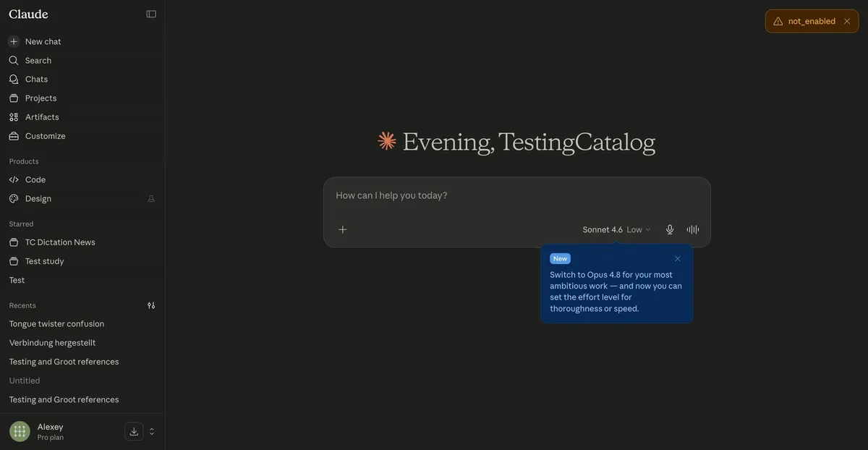The width and height of the screenshot is (868, 450).
Task: Click the Recents section header
Action: click(22, 305)
